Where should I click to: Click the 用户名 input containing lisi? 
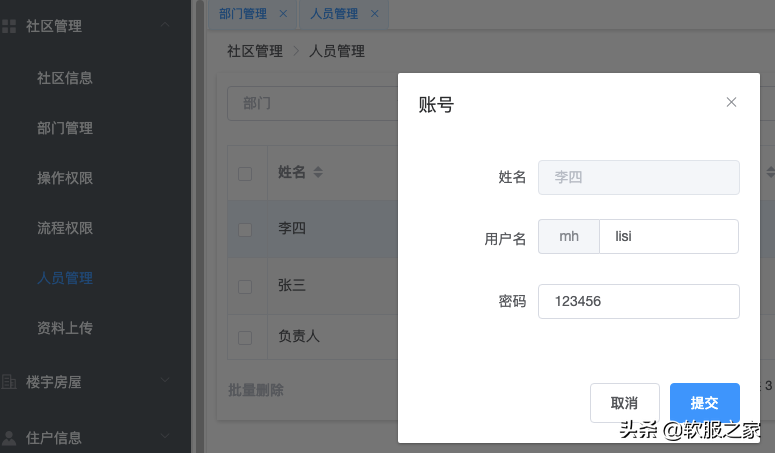pyautogui.click(x=669, y=237)
